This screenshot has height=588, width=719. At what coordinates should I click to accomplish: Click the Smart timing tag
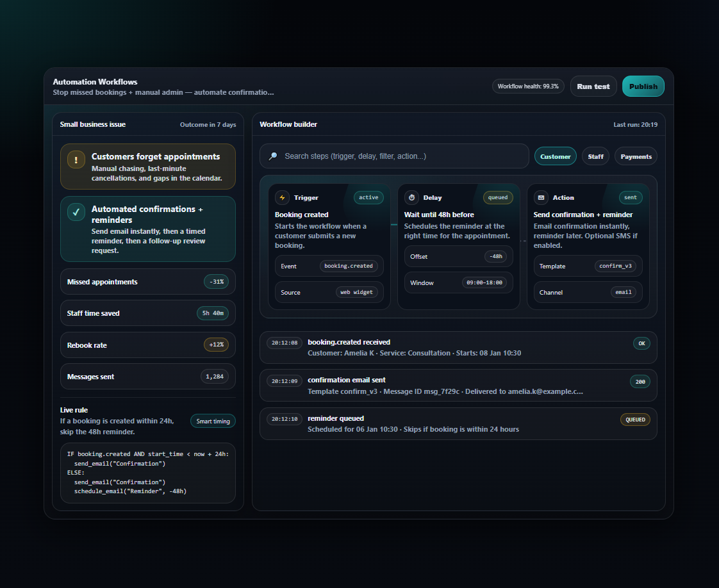click(213, 421)
